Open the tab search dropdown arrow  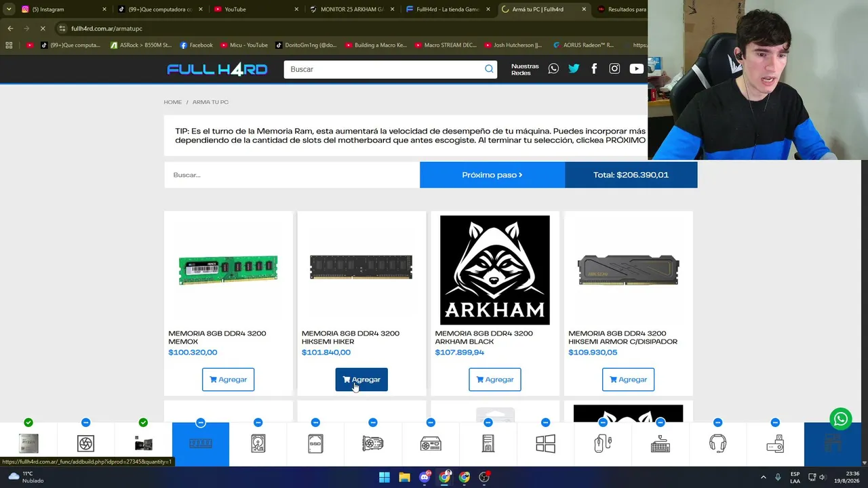(x=9, y=9)
